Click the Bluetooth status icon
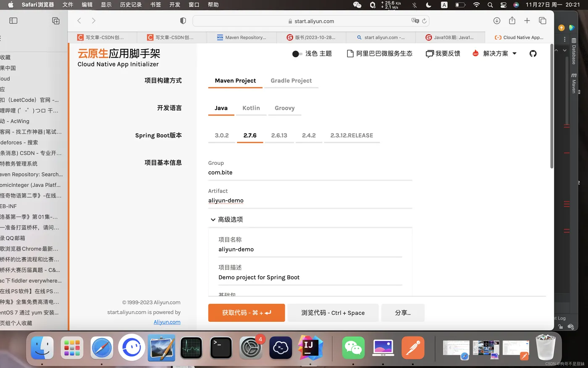Screen dimensions: 588x368 click(x=415, y=5)
